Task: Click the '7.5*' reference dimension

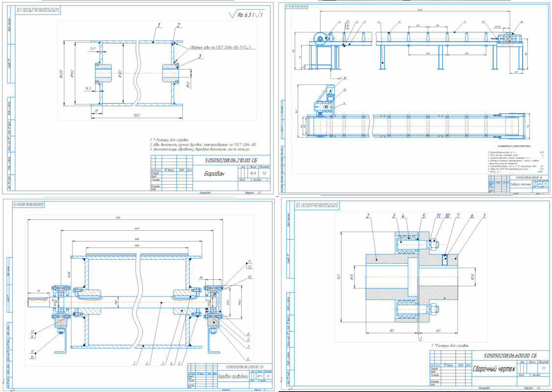Action: (x=93, y=49)
